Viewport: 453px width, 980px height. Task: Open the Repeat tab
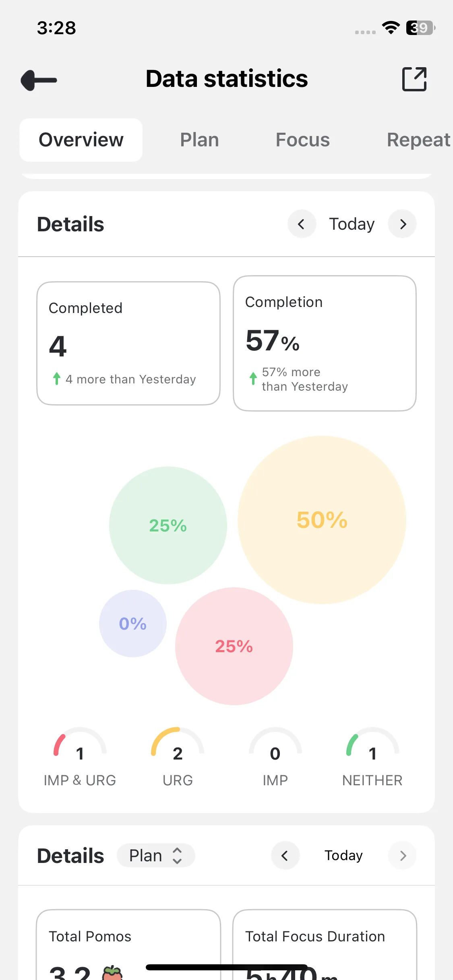tap(418, 140)
